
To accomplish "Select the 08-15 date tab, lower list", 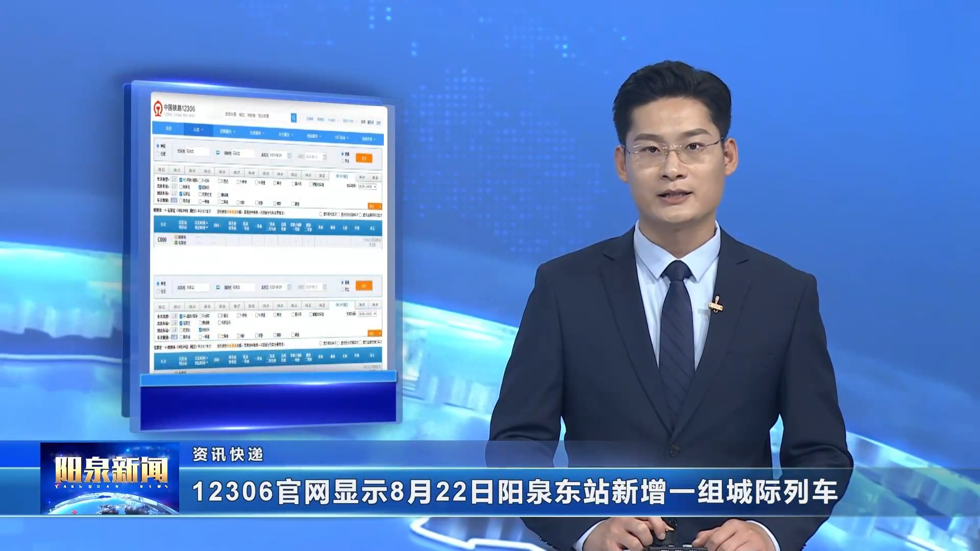I will [x=207, y=306].
